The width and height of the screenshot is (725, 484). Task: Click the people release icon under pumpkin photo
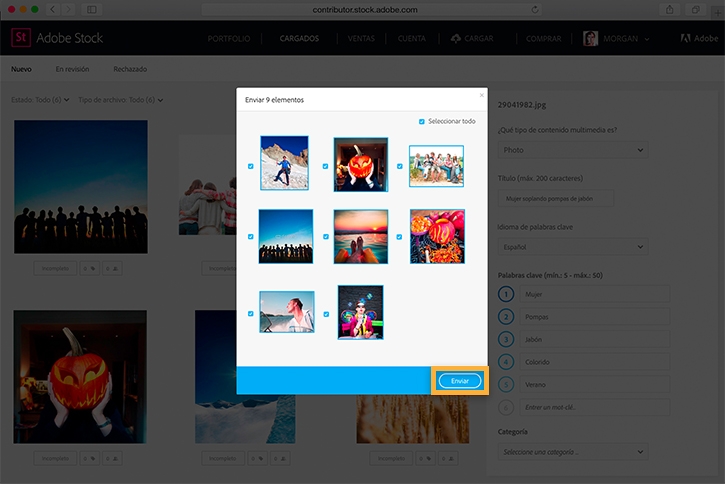[112, 459]
